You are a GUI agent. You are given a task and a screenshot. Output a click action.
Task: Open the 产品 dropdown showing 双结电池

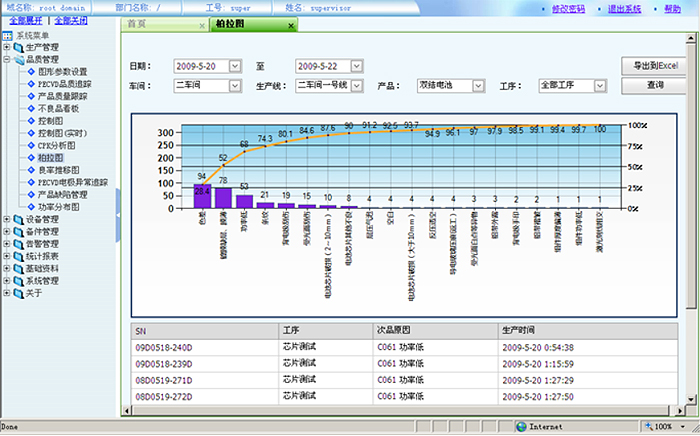(x=478, y=86)
